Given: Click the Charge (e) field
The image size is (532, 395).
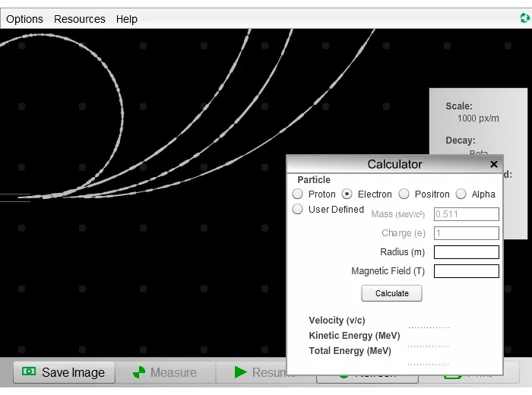Looking at the screenshot, I should 466,233.
